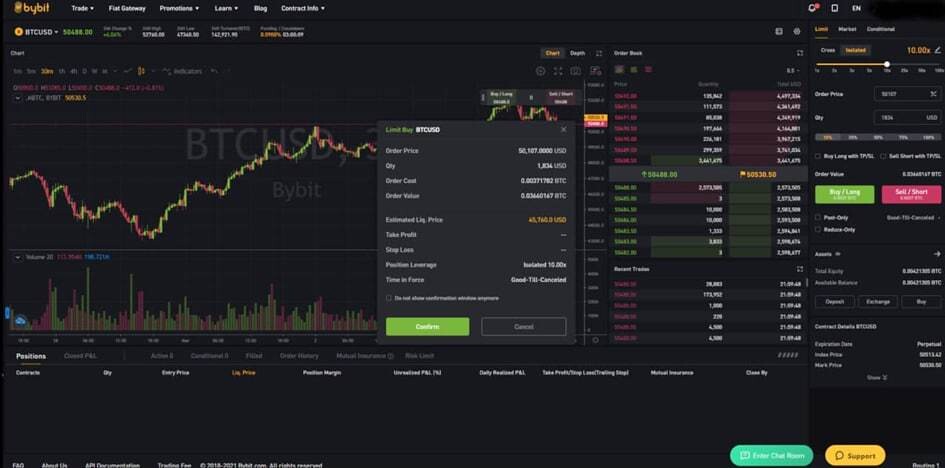Switch margin mode to Cross
Viewport: 945px width, 468px height.
(828, 51)
